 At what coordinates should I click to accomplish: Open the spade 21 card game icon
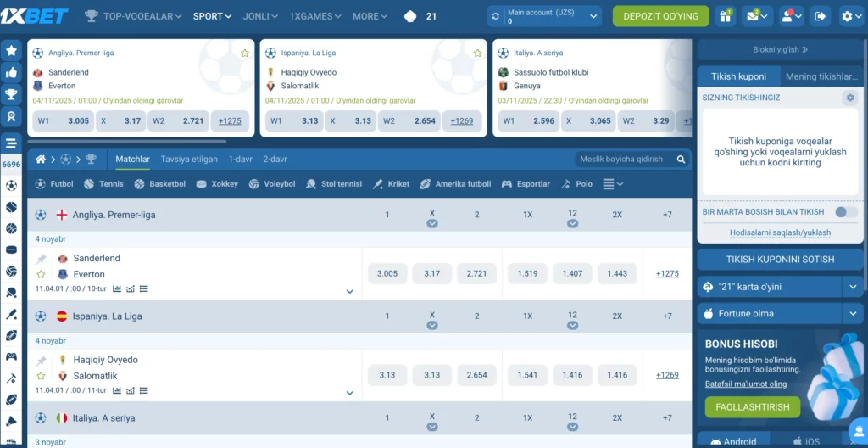(x=410, y=16)
